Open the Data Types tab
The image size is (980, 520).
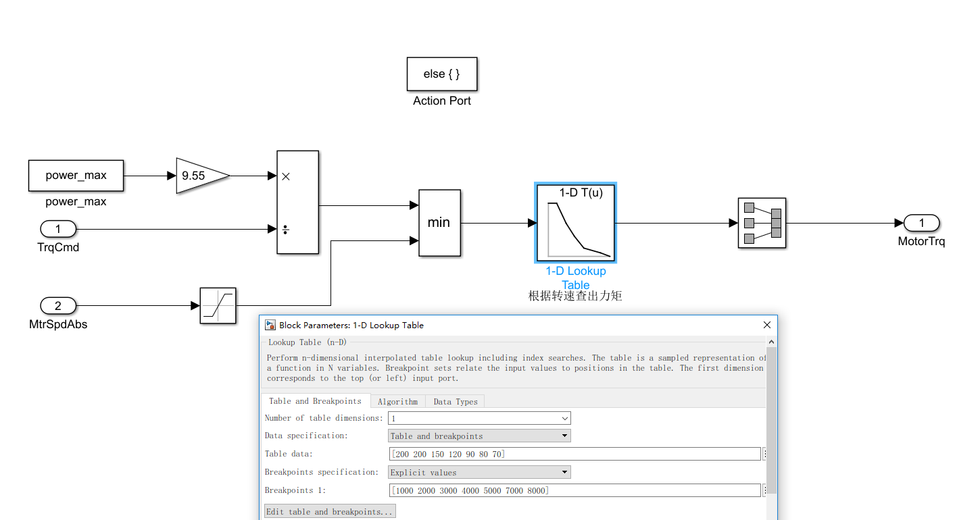tap(456, 402)
